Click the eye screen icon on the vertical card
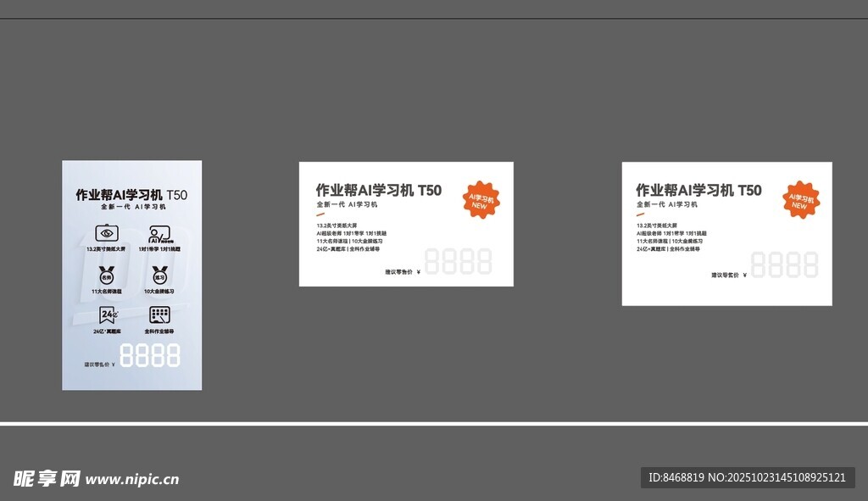The height and width of the screenshot is (501, 868). (x=107, y=233)
